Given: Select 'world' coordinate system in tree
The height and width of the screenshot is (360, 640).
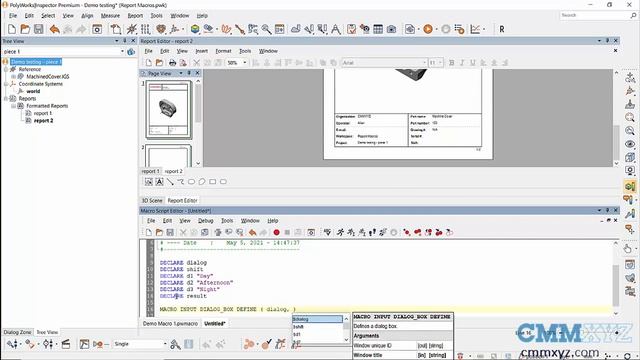Looking at the screenshot, I should point(33,91).
